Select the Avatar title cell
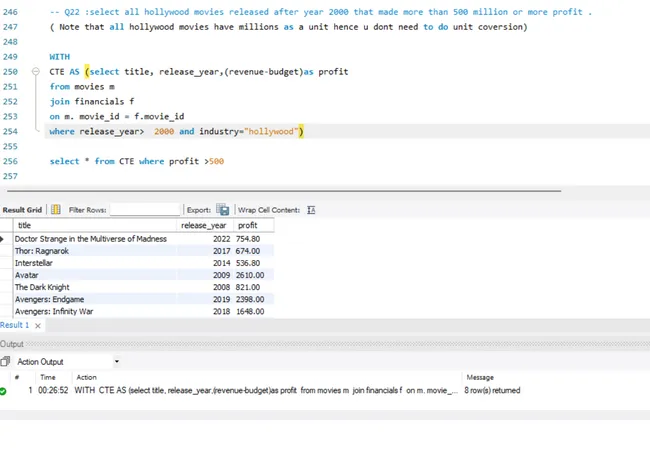 (x=95, y=275)
